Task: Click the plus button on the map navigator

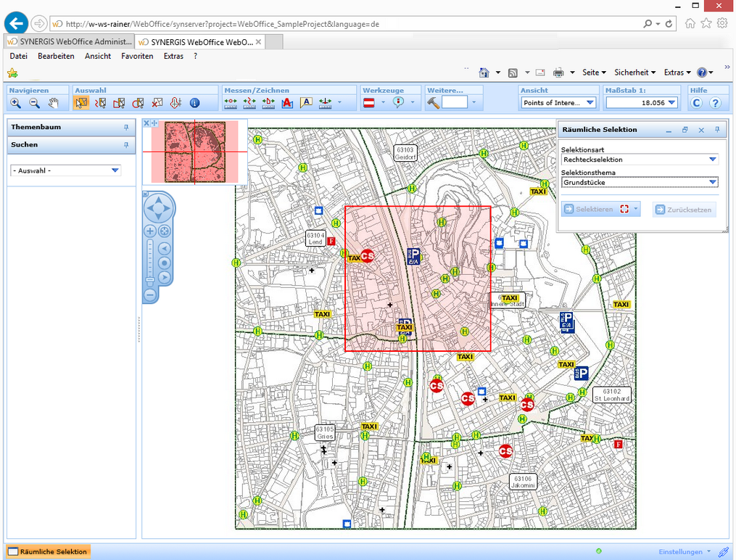Action: coord(150,231)
